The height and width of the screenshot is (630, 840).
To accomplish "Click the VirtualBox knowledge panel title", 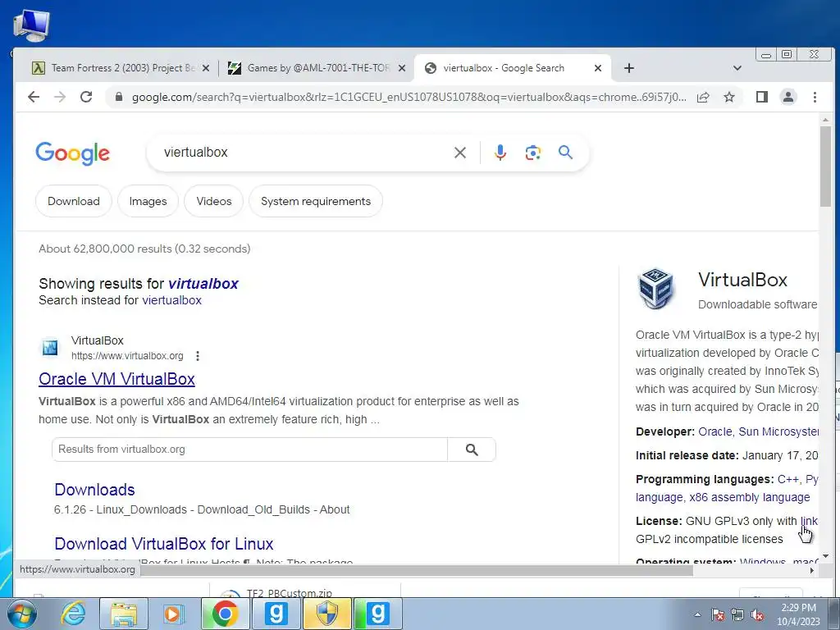I will click(742, 280).
